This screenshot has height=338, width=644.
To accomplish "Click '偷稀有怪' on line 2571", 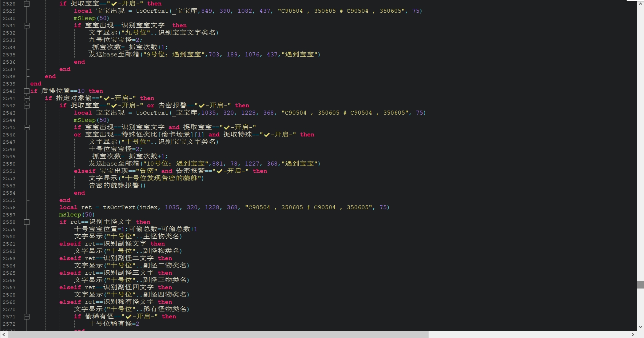I will (x=99, y=317).
